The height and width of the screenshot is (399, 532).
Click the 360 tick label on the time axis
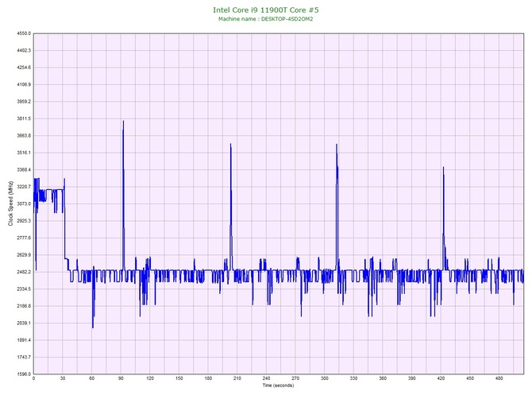click(x=383, y=378)
